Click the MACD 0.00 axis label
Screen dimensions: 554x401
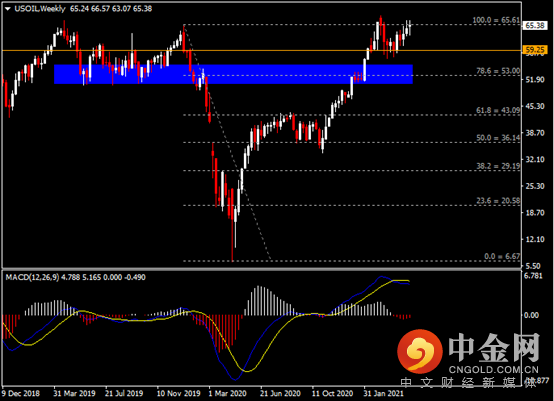tap(531, 315)
